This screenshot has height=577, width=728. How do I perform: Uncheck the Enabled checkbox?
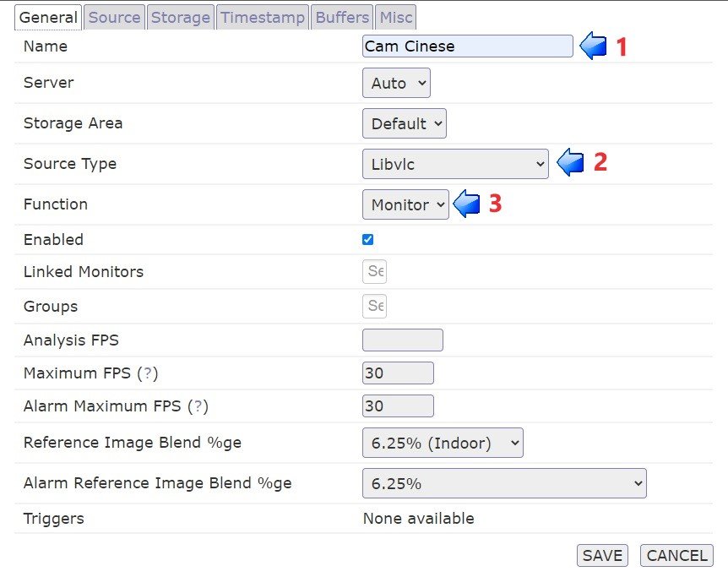(x=367, y=239)
